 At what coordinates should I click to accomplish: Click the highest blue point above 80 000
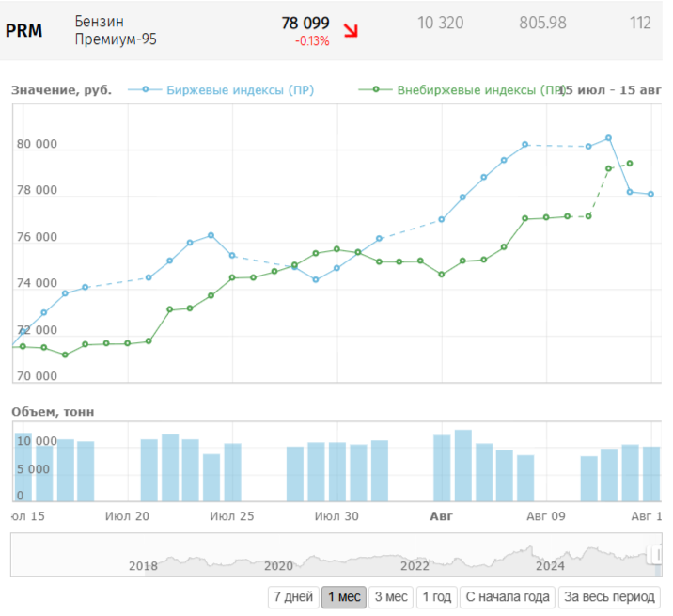click(609, 138)
